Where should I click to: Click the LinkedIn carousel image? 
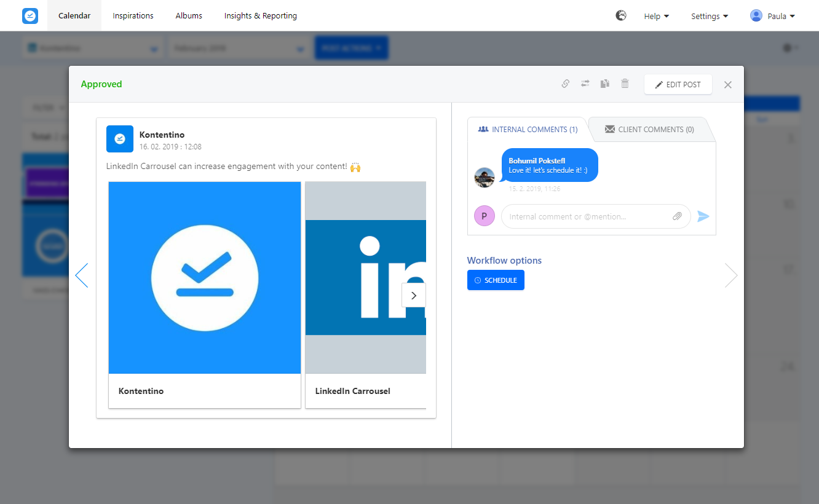click(x=366, y=277)
